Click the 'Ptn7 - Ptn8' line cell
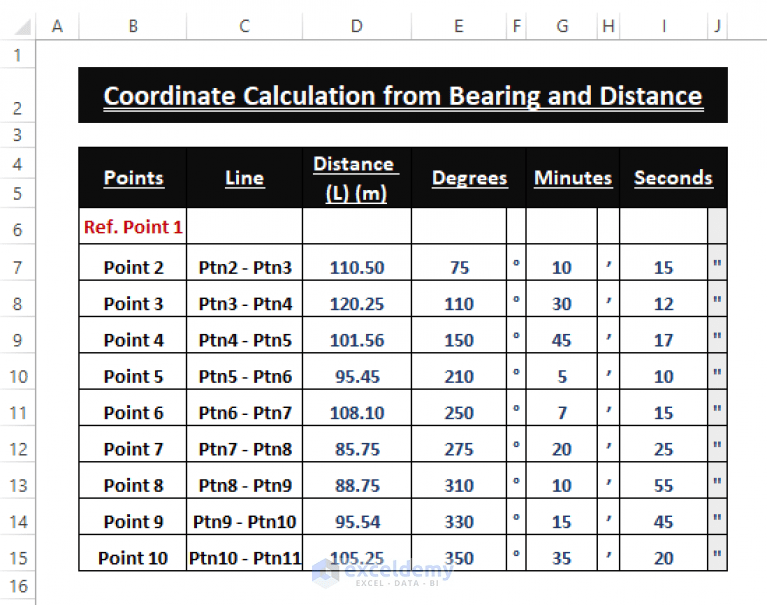This screenshot has height=605, width=767. point(244,444)
